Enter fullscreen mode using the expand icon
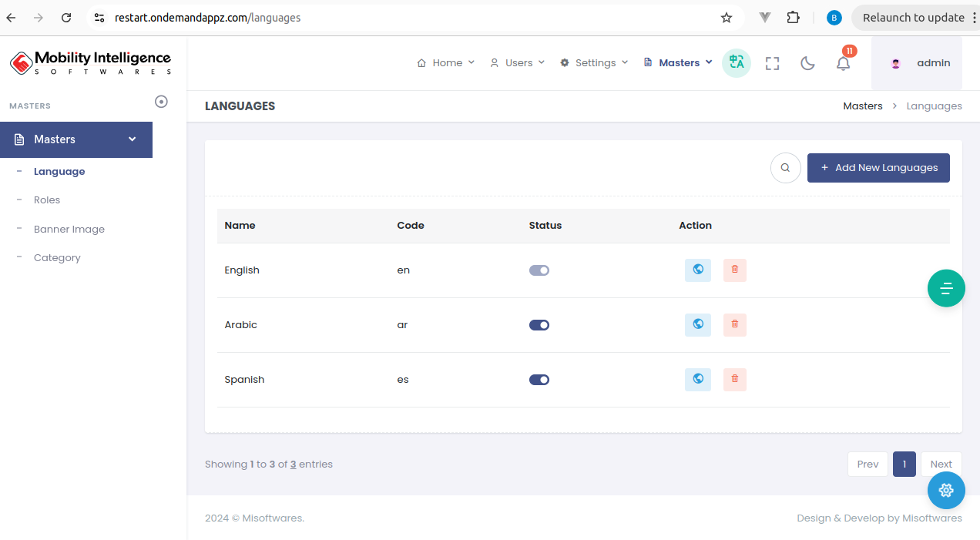The width and height of the screenshot is (980, 540). click(x=772, y=63)
